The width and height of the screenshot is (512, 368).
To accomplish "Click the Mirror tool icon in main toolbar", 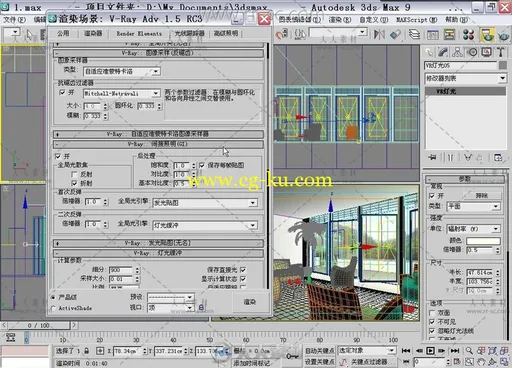I will 379,34.
